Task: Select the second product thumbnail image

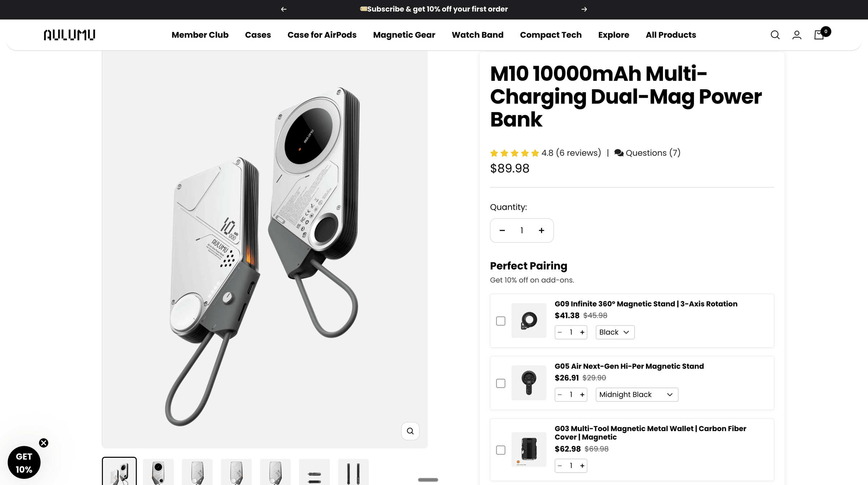Action: coord(158,472)
